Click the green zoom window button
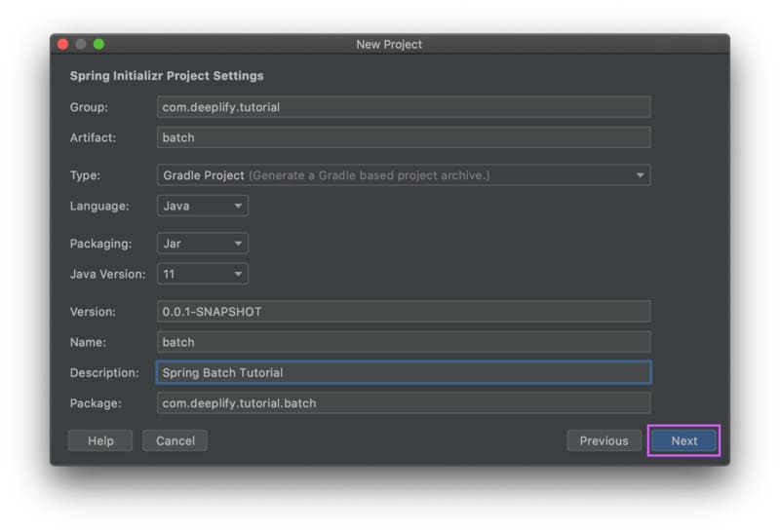Screen dimensions: 780x532 [98, 45]
